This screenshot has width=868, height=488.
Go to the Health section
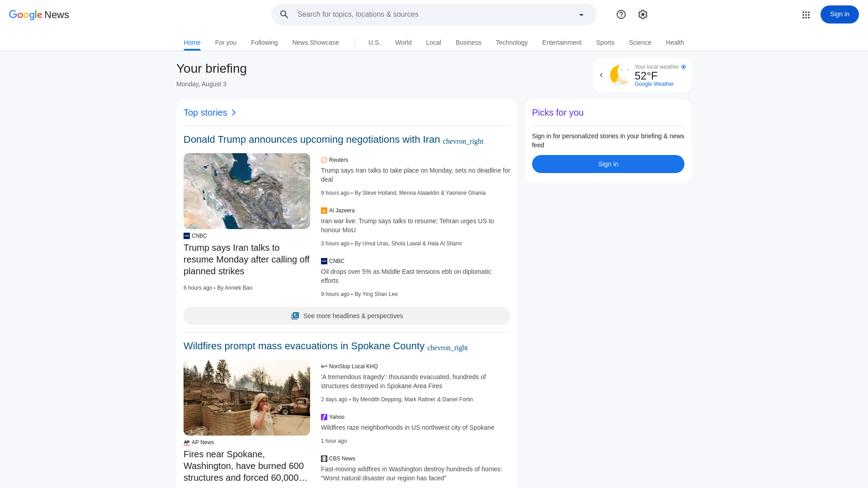pos(675,42)
